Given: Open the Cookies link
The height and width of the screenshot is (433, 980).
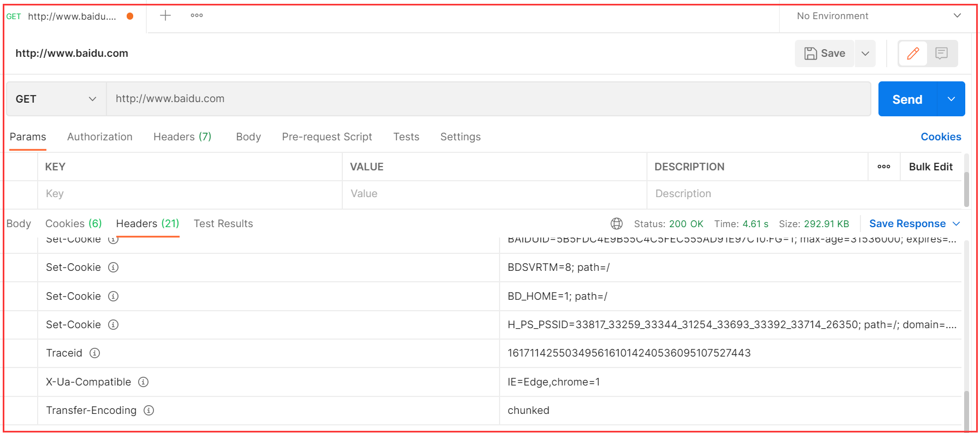Looking at the screenshot, I should [941, 137].
